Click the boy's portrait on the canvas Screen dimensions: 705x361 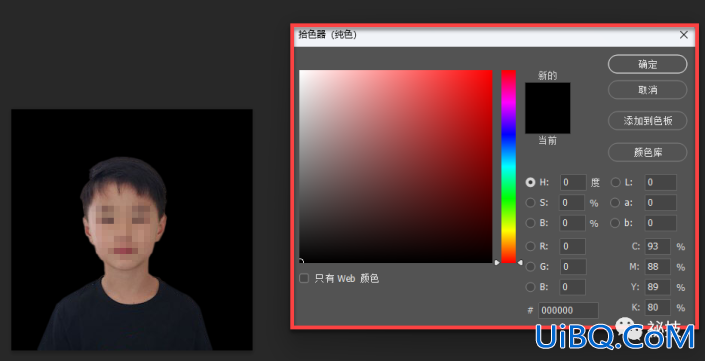pyautogui.click(x=125, y=253)
